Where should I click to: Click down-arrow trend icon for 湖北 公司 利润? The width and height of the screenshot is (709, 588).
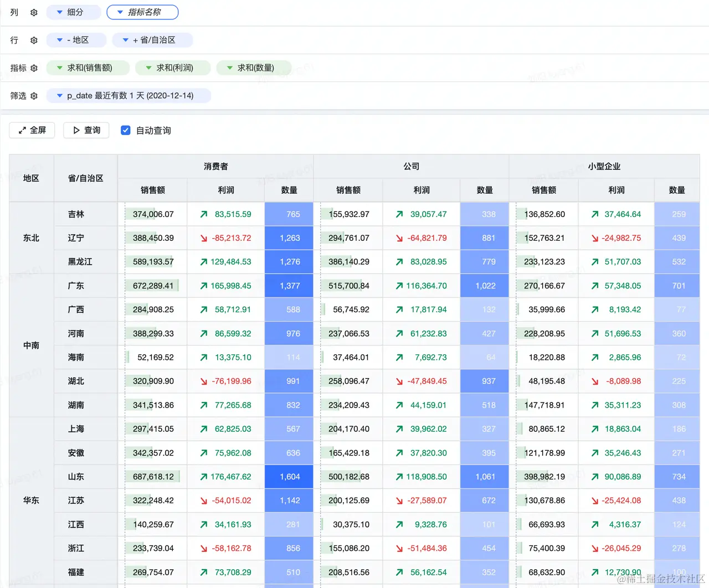[399, 381]
